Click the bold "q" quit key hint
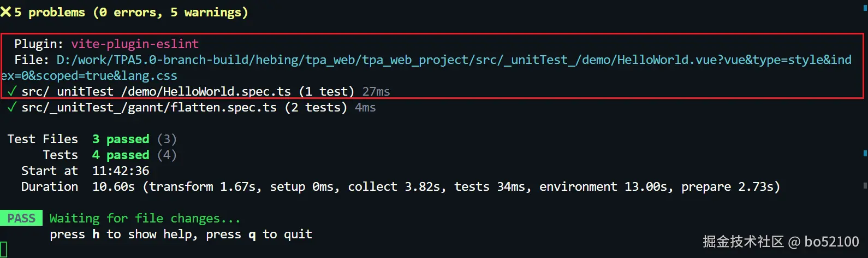The height and width of the screenshot is (258, 868). point(252,235)
